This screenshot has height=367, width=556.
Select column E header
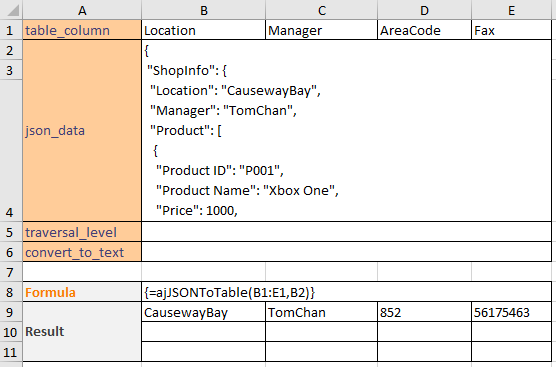[x=512, y=10]
